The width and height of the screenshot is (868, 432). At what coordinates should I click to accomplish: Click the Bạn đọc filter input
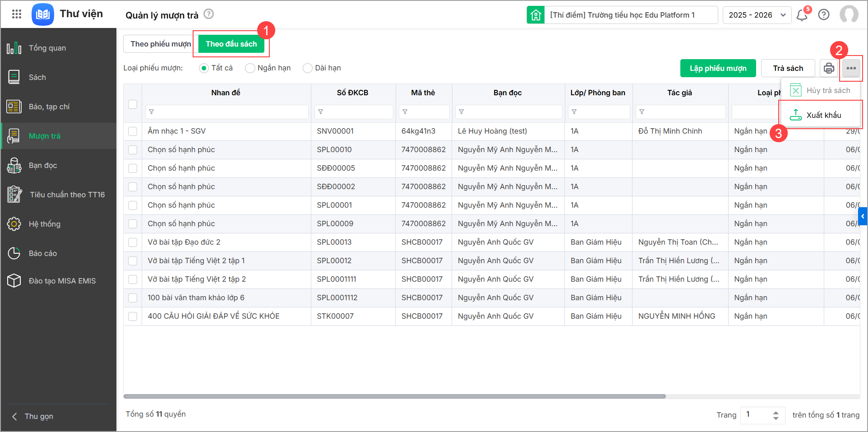coord(508,112)
